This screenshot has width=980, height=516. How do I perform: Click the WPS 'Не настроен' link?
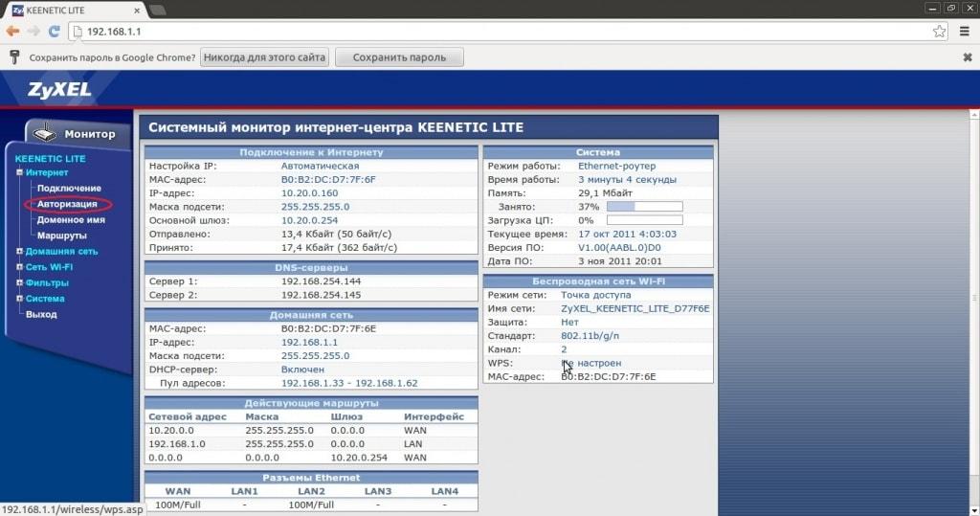pos(591,363)
